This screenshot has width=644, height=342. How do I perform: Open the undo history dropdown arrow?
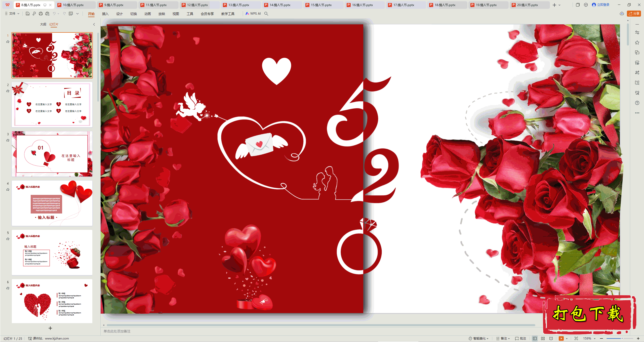click(58, 14)
